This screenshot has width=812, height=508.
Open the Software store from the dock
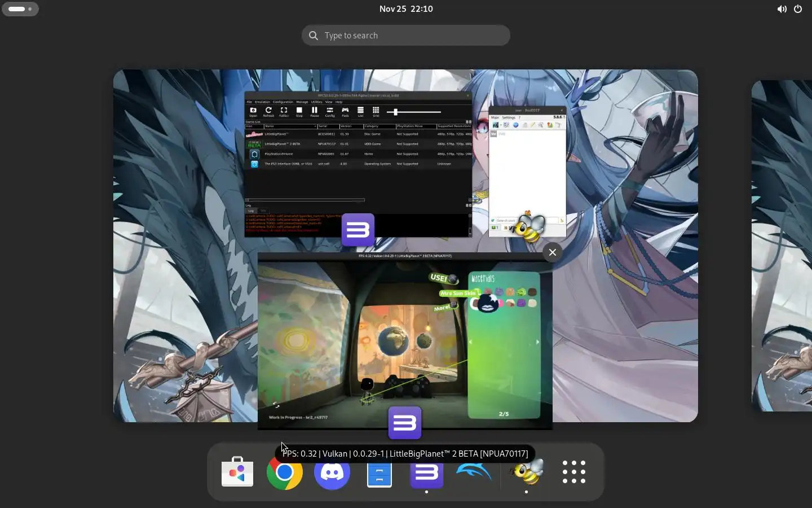237,472
